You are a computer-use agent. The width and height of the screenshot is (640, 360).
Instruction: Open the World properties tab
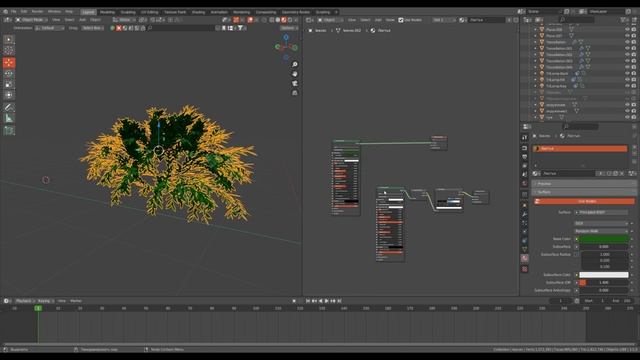(525, 183)
